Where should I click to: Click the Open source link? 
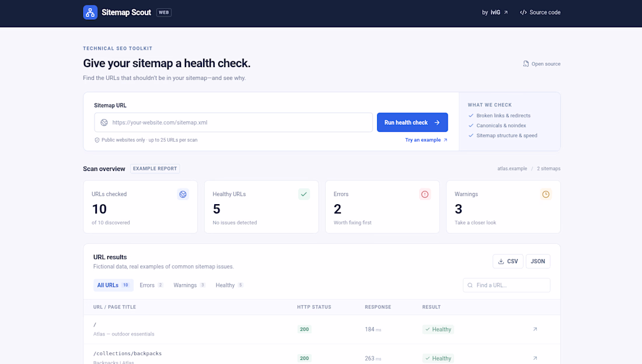pos(542,64)
